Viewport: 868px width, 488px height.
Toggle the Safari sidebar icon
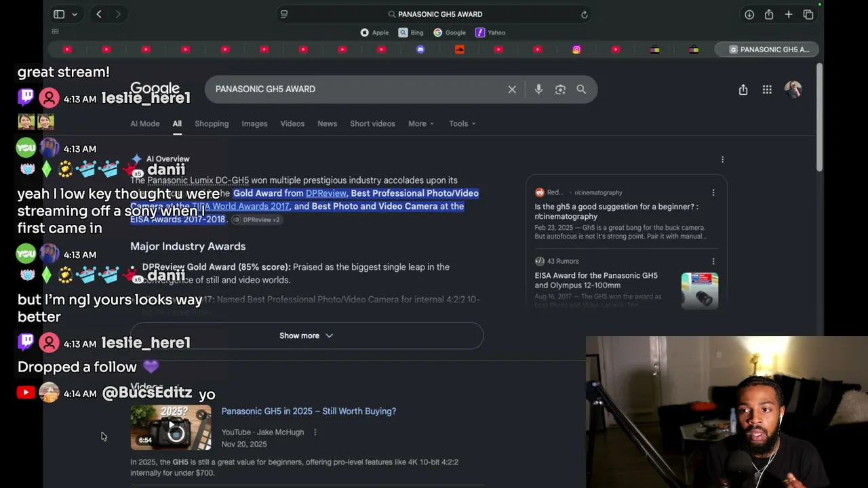click(59, 14)
